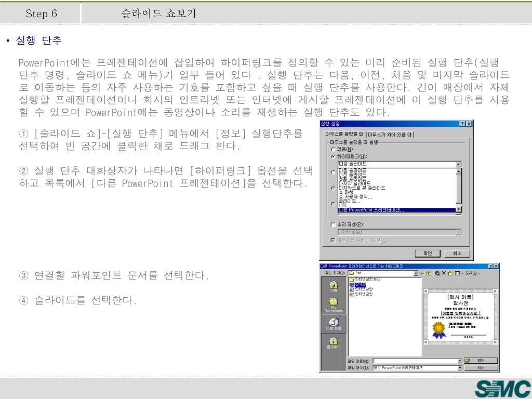Expand the 파일 이름 dropdown arrow
The width and height of the screenshot is (532, 399).
460,361
